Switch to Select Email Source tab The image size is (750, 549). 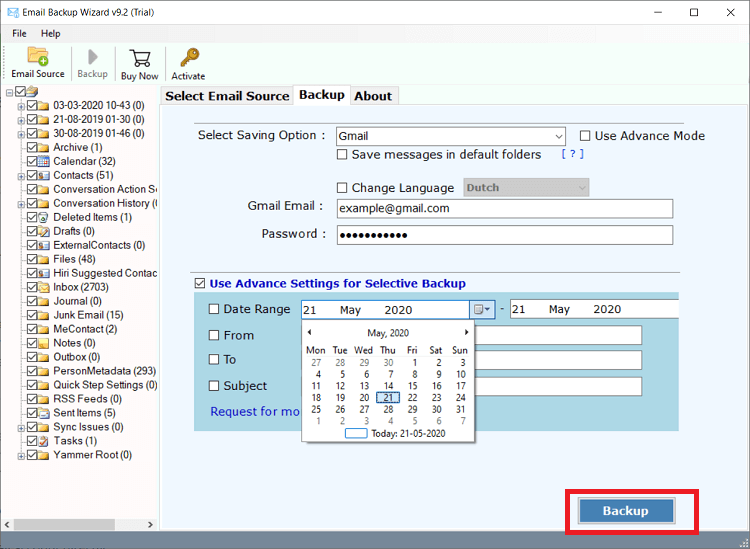point(227,96)
